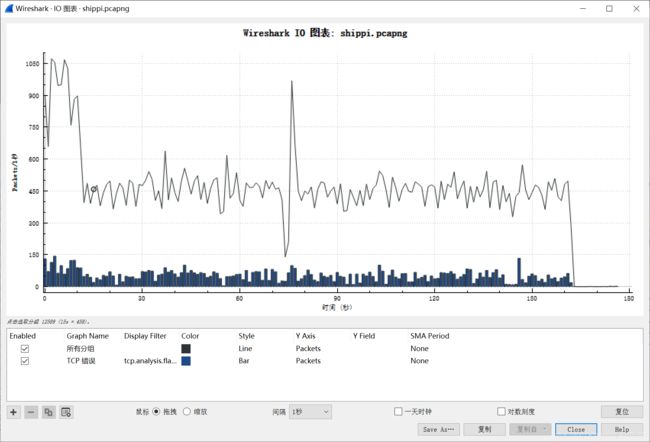The width and height of the screenshot is (650, 442).
Task: Click the graph title Wireshark IO 图表: shippi.pcapng
Action: click(x=325, y=33)
